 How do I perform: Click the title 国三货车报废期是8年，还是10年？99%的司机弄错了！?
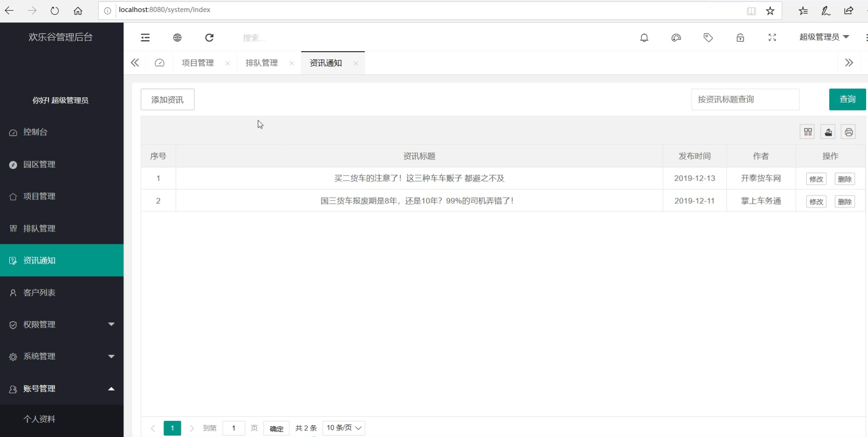point(417,201)
